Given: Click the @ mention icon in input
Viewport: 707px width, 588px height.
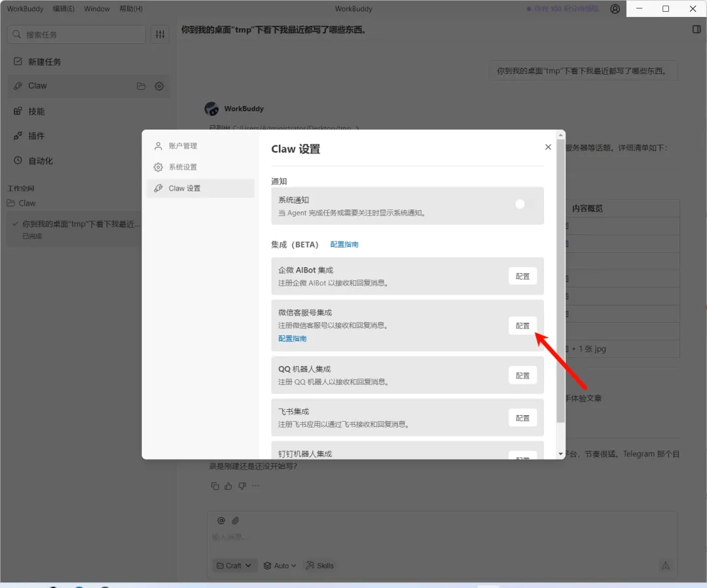Looking at the screenshot, I should click(221, 521).
